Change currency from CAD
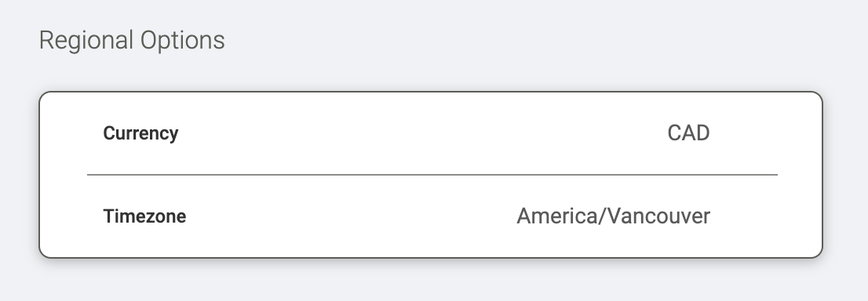 688,133
